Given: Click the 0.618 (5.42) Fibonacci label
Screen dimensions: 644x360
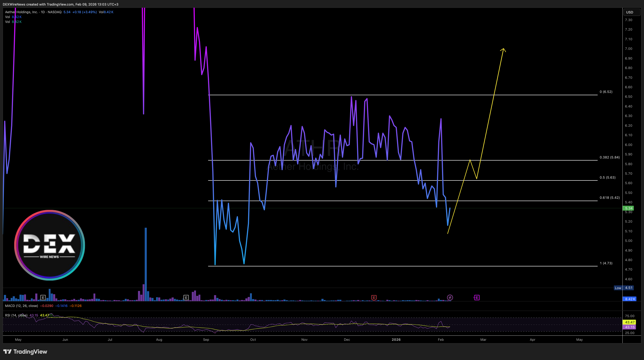Looking at the screenshot, I should [x=609, y=197].
